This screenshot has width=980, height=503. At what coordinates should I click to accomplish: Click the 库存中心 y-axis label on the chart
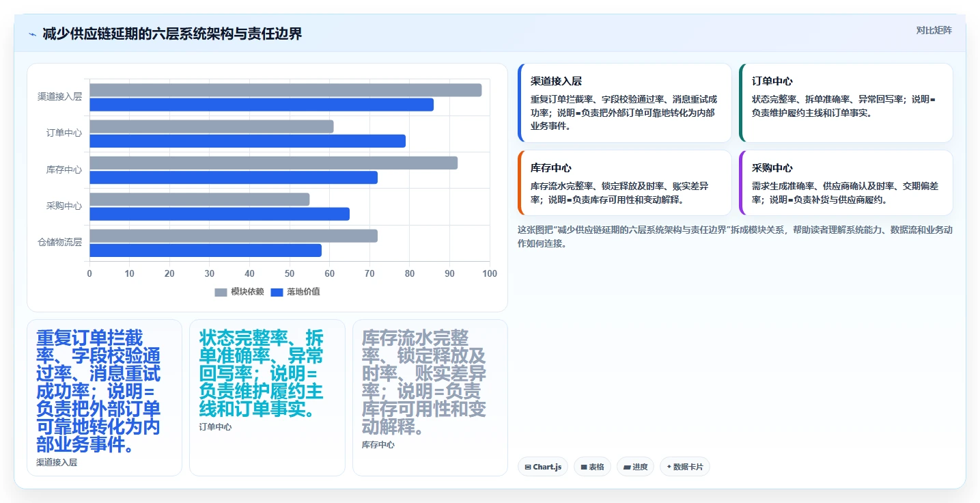(64, 169)
